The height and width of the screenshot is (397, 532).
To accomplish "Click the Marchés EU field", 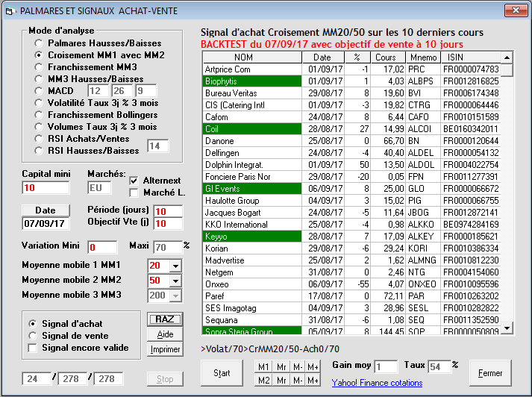I will pyautogui.click(x=99, y=187).
